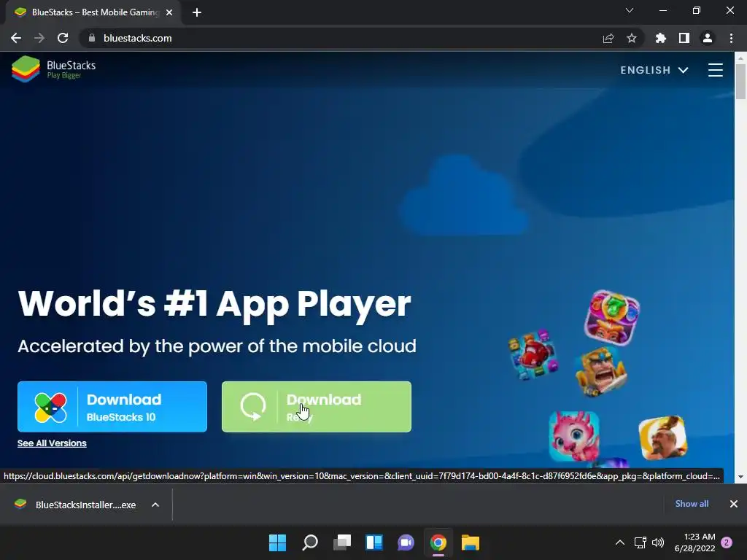Reload the page with the refresh icon
The height and width of the screenshot is (560, 747).
coord(63,38)
